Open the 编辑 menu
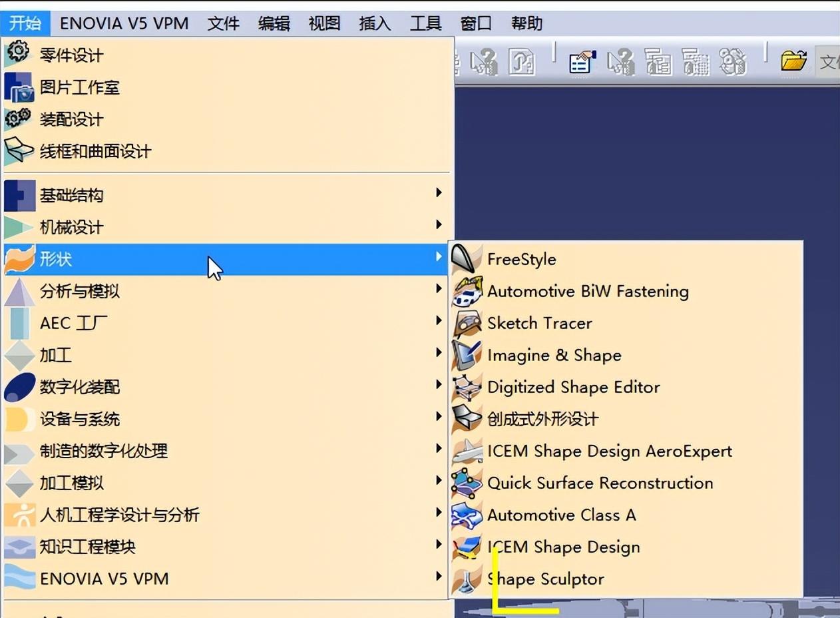The height and width of the screenshot is (618, 840). click(x=274, y=23)
